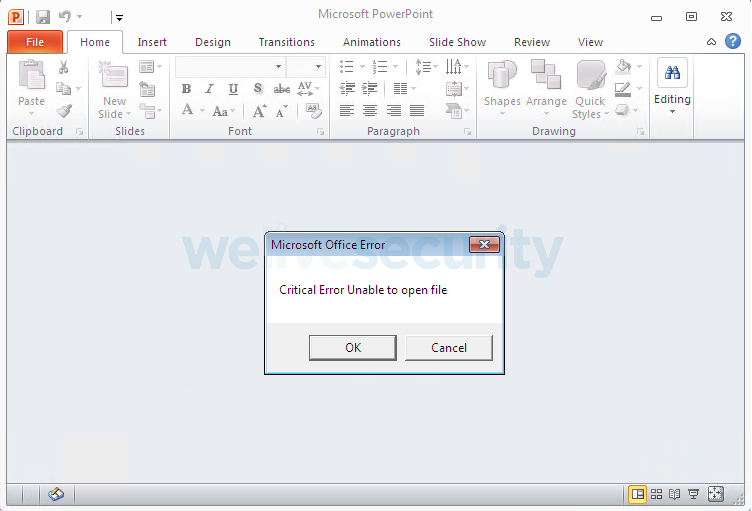Click the Clear All Formatting icon
The height and width of the screenshot is (511, 752).
click(x=314, y=111)
